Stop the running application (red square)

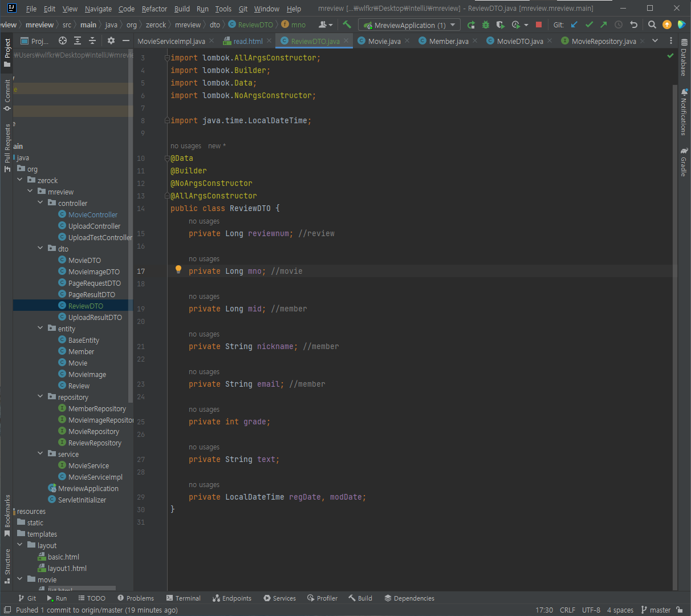pyautogui.click(x=539, y=25)
